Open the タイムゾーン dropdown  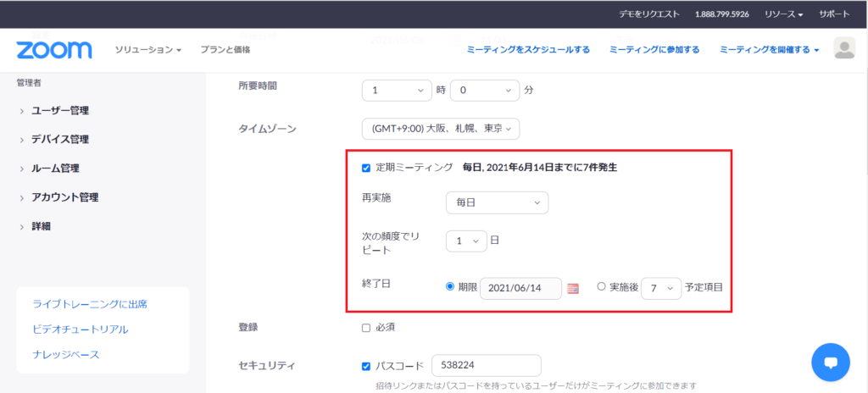pos(440,129)
